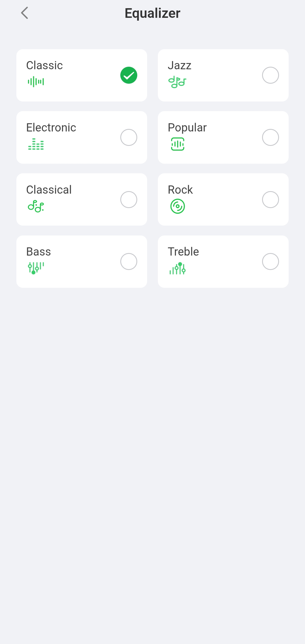Go back using the back arrow
The image size is (305, 644).
click(25, 13)
